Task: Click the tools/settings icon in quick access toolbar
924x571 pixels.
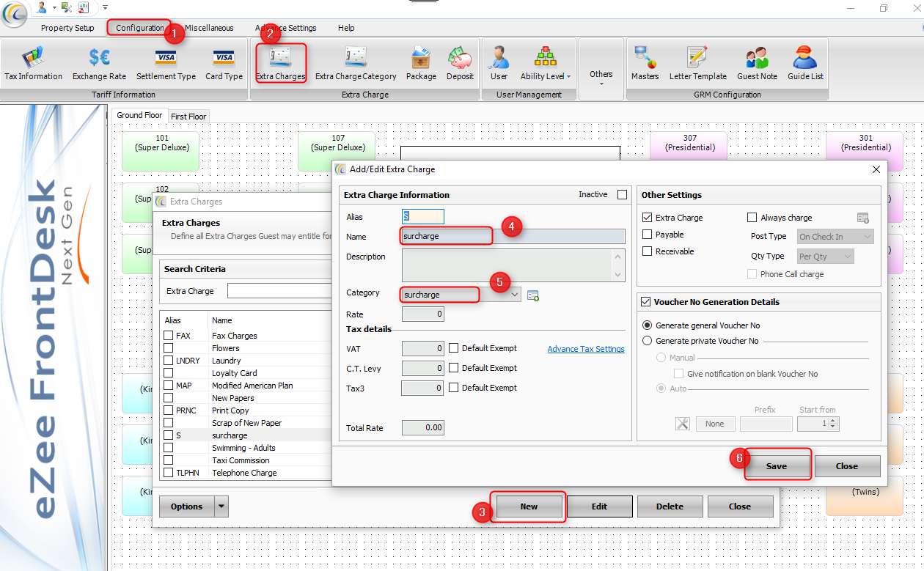Action: click(x=67, y=7)
